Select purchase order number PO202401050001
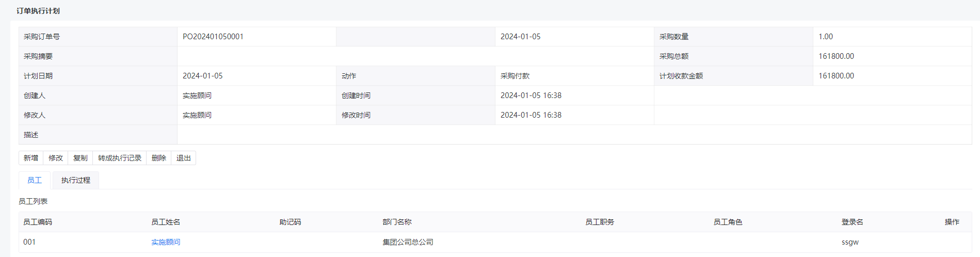This screenshot has height=257, width=980. [x=213, y=37]
